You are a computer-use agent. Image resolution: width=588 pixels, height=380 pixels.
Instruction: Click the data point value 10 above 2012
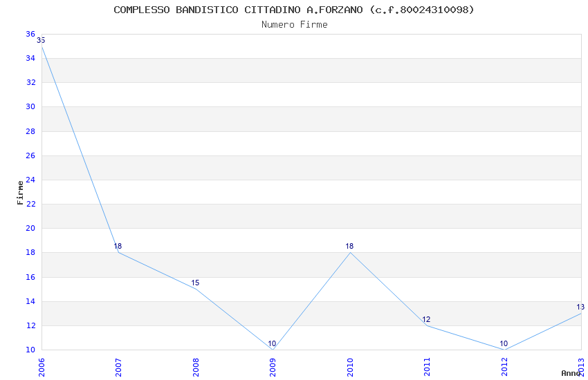tap(504, 343)
